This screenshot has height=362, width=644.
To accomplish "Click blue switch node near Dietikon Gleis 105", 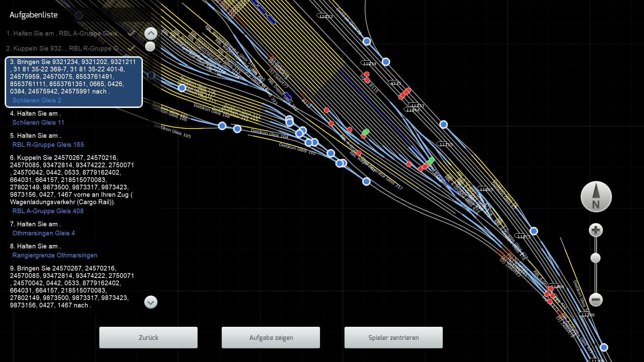I will pos(222,126).
